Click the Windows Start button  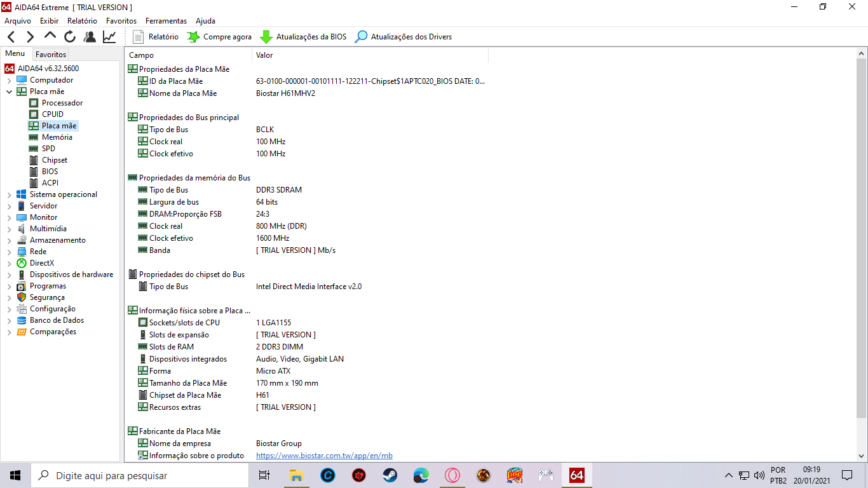click(15, 475)
